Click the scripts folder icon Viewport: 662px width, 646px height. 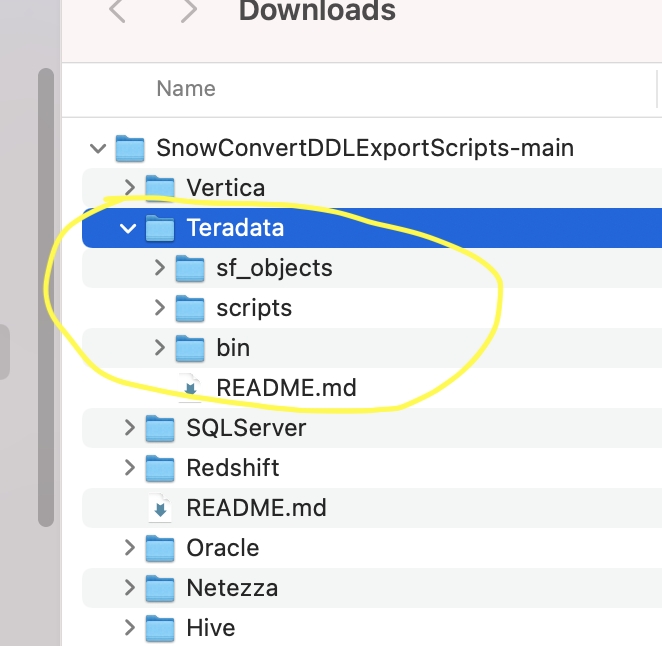click(x=190, y=308)
